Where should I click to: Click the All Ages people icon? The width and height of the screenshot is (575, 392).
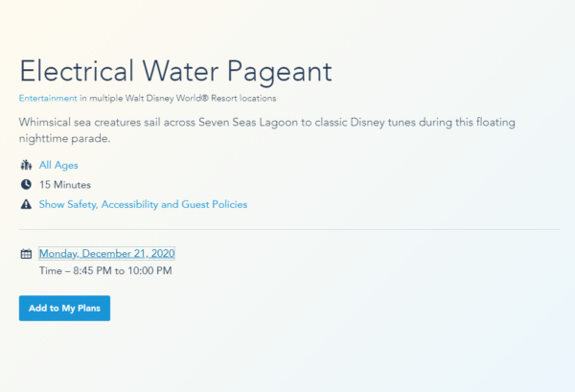[25, 165]
